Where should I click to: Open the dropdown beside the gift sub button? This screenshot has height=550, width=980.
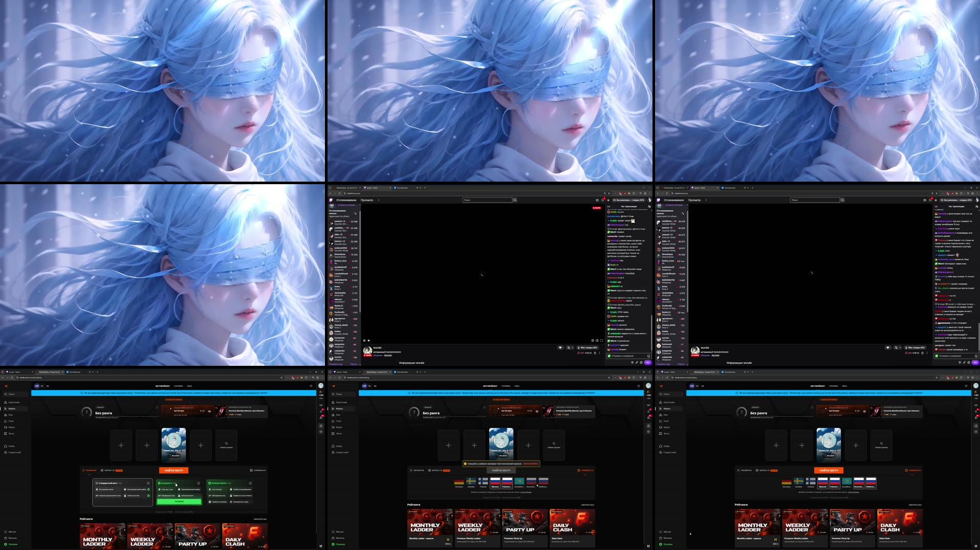pyautogui.click(x=572, y=347)
